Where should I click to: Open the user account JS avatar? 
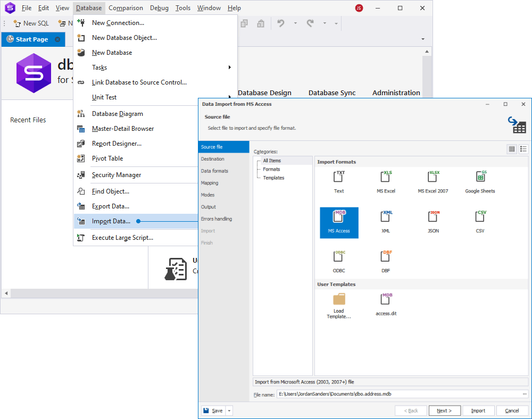(x=359, y=8)
